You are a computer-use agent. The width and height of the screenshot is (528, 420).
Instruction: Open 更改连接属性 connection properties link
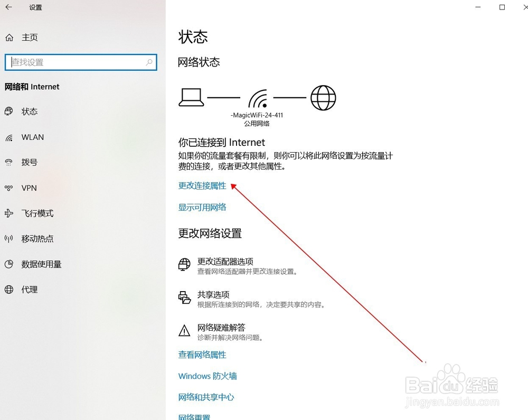pos(202,186)
